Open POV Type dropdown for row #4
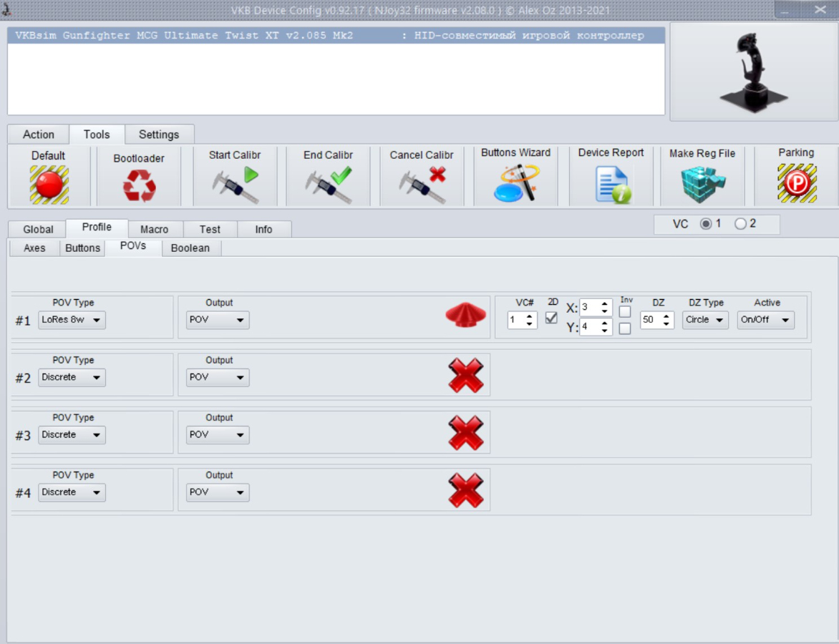 pos(72,492)
